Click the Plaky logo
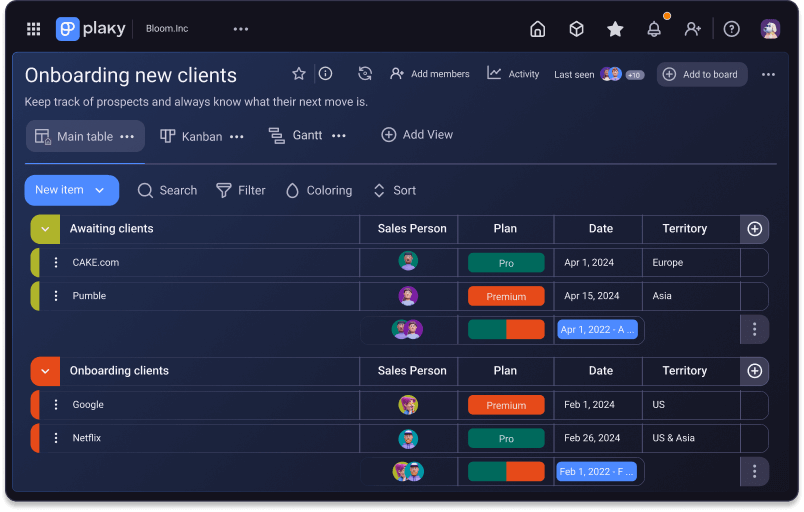This screenshot has height=512, width=804. tap(91, 29)
